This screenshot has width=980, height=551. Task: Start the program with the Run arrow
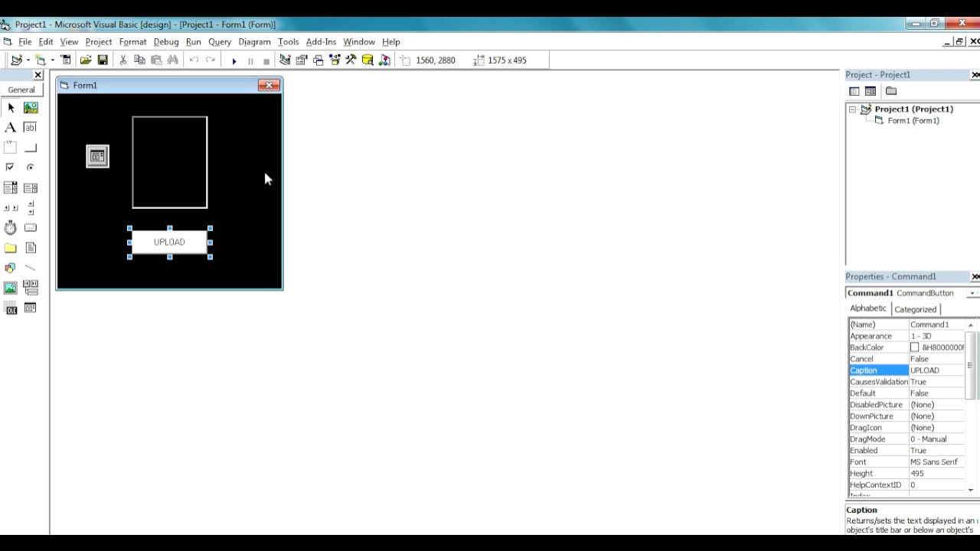point(234,60)
